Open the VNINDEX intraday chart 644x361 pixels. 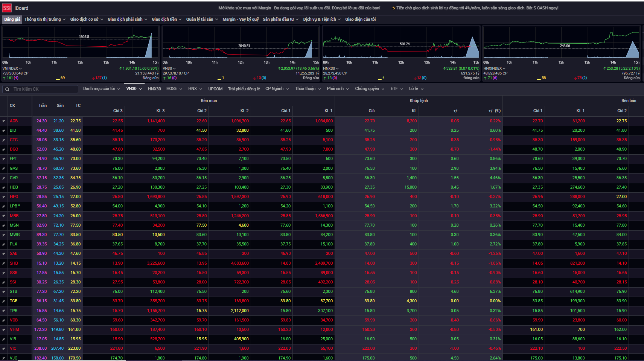coord(81,43)
